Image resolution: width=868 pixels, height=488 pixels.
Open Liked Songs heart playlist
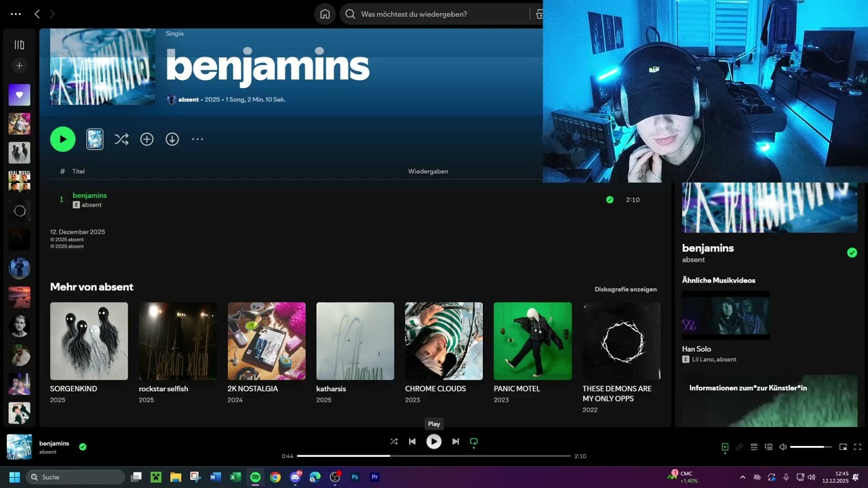tap(19, 95)
